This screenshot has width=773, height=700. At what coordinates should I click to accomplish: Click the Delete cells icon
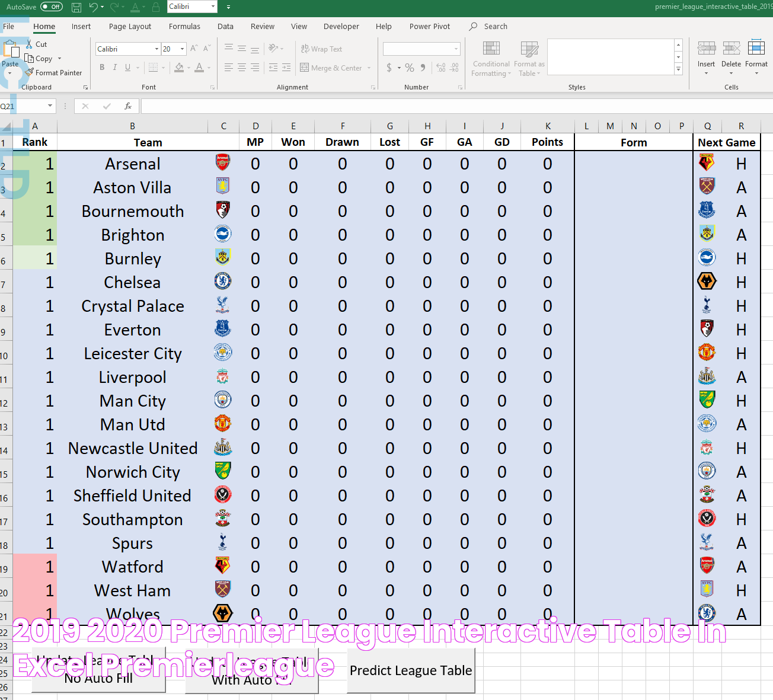731,49
